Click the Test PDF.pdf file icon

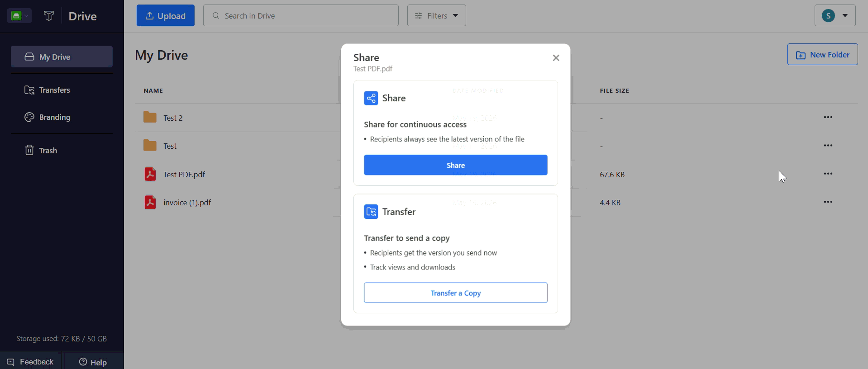click(150, 174)
